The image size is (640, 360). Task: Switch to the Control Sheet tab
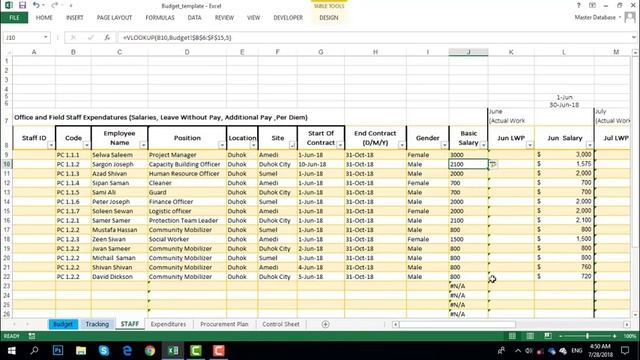click(x=281, y=324)
